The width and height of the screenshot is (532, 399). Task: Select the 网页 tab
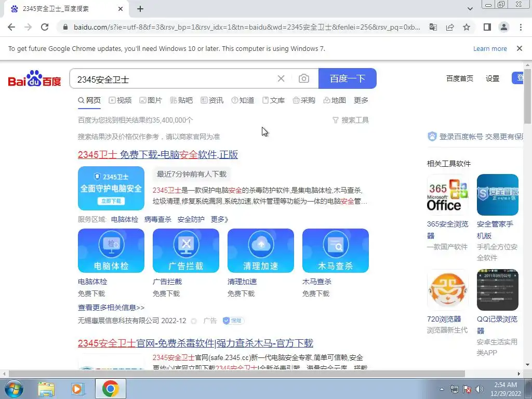[x=89, y=100]
